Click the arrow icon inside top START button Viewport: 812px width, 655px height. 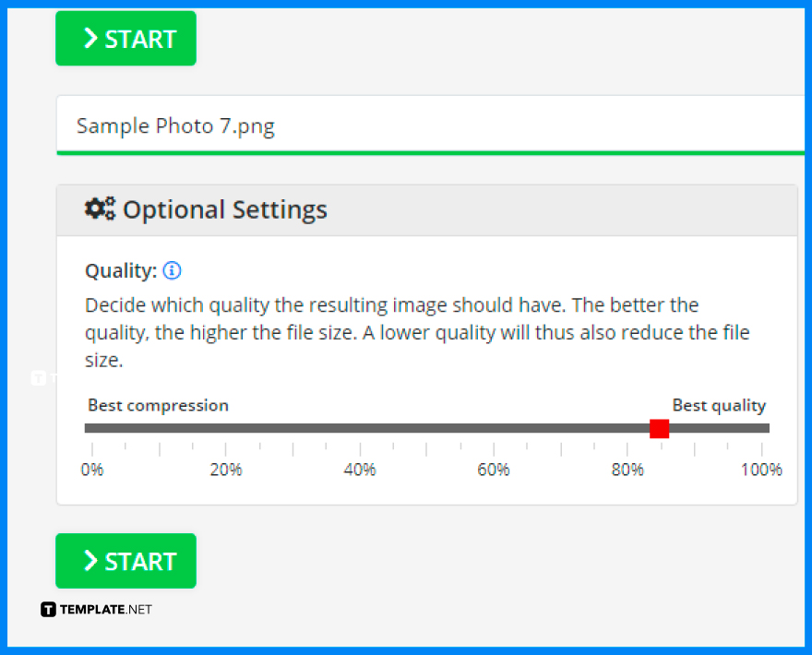click(x=90, y=38)
